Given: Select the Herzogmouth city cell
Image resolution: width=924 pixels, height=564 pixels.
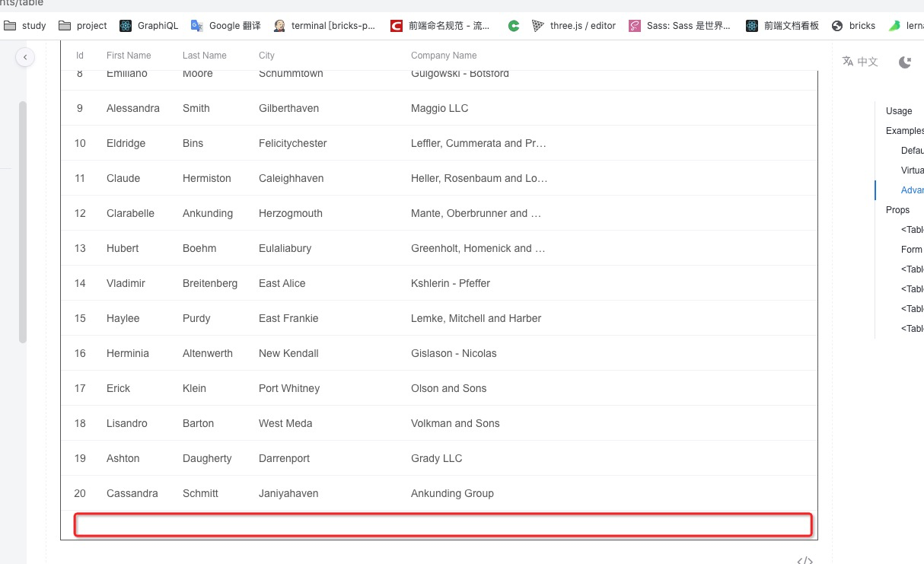Looking at the screenshot, I should (x=291, y=213).
